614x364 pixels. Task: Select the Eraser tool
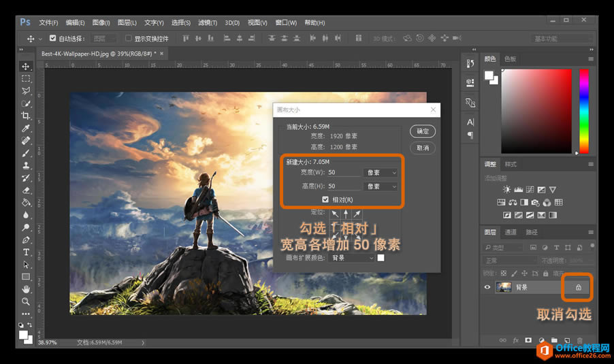point(26,191)
